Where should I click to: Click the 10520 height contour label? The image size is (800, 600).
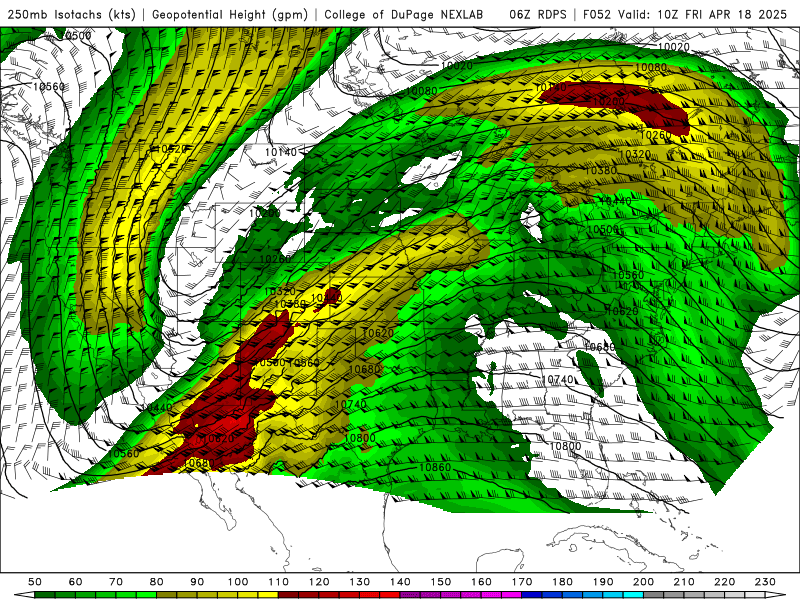coord(170,149)
